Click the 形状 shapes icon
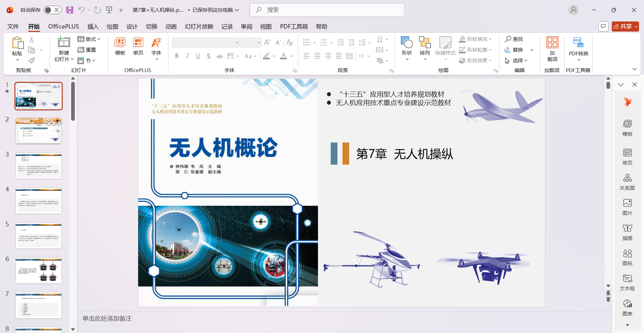 (407, 43)
